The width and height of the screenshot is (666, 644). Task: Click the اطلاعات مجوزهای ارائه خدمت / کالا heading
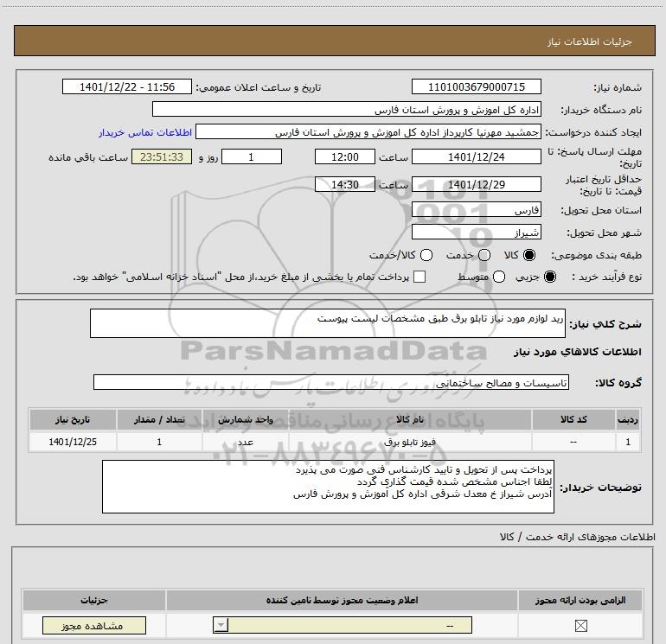pos(577,537)
